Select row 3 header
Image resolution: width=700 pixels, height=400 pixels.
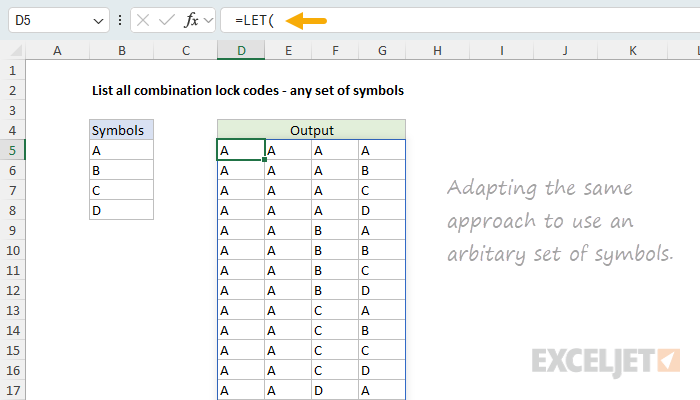12,110
